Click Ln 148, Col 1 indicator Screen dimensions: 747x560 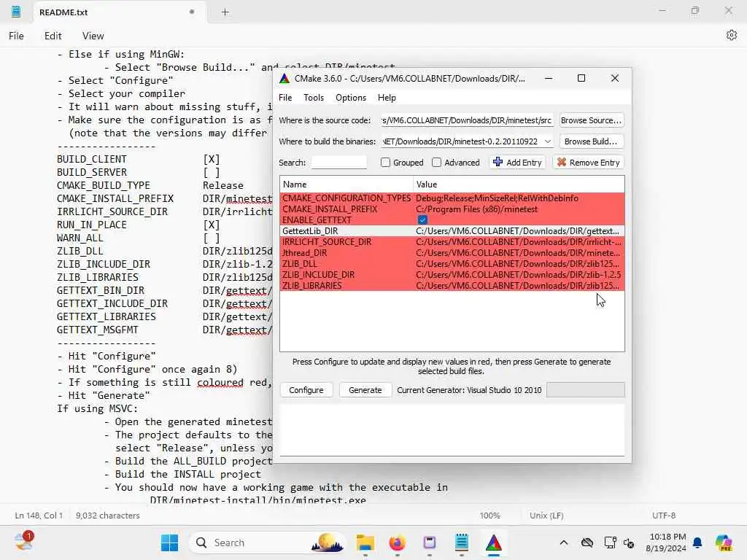point(39,516)
